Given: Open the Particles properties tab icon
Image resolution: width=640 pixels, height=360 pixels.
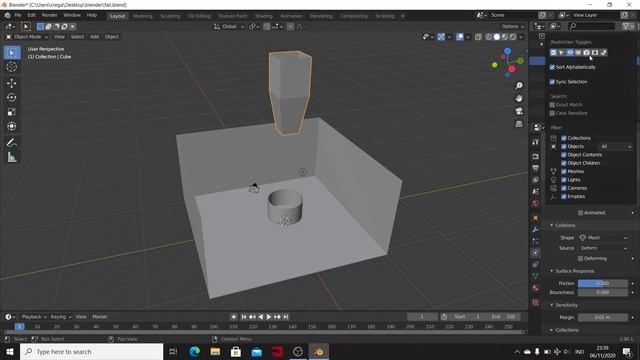Looking at the screenshot, I should point(536,241).
